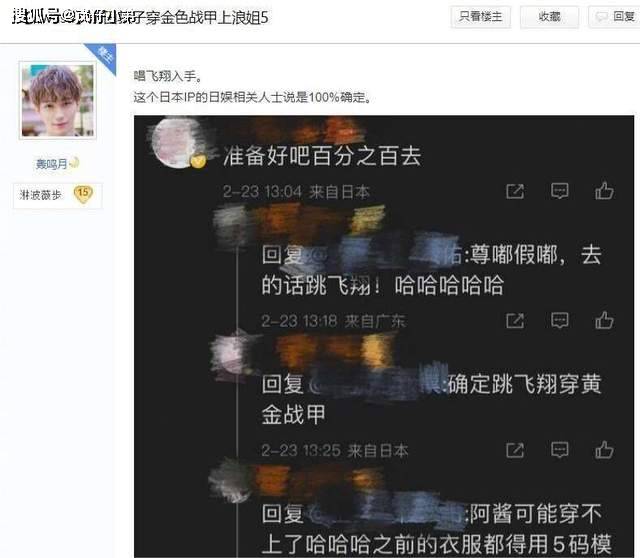Screen dimensions: 640x558
Task: Click the blurred avatar of the first commenter
Action: (177, 142)
